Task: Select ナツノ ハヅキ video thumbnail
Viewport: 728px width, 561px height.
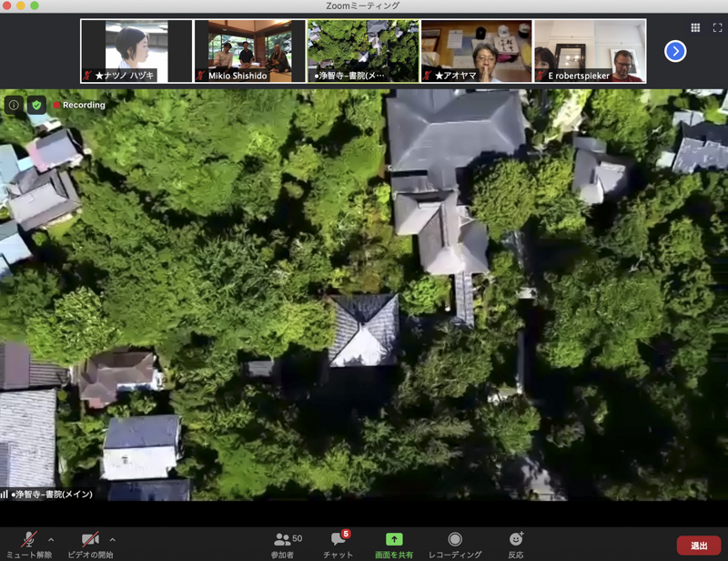Action: coord(136,51)
